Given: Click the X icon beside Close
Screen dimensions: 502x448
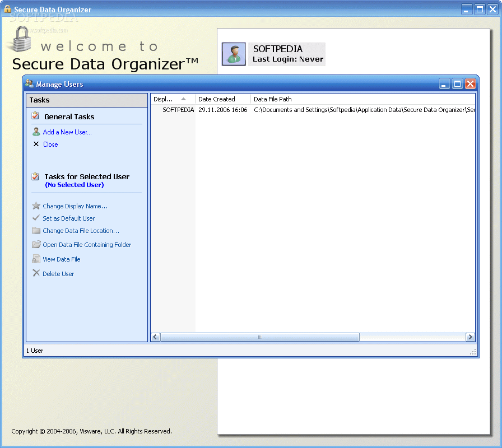Looking at the screenshot, I should click(36, 144).
